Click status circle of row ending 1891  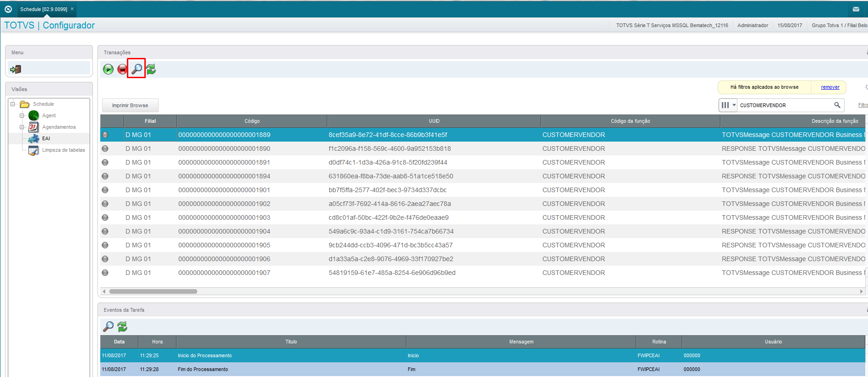coord(105,162)
